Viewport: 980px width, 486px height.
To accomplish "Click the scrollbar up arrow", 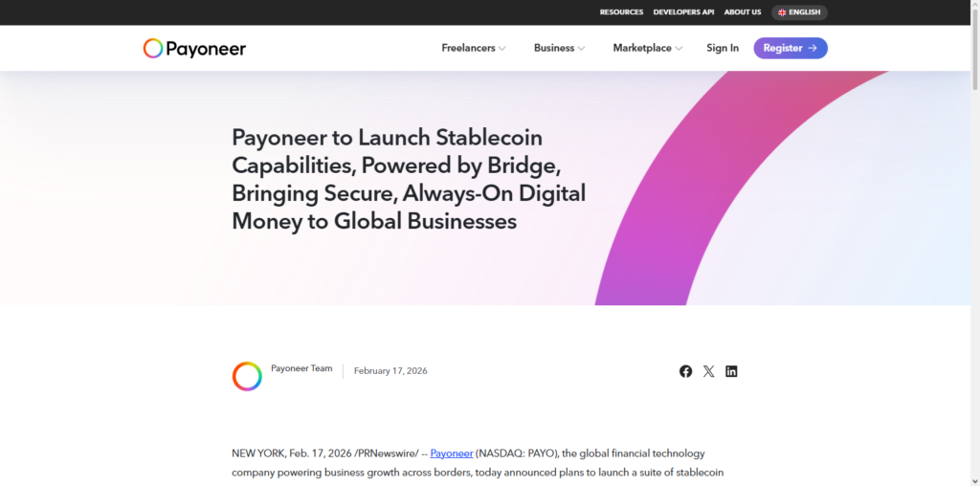I will (x=975, y=5).
